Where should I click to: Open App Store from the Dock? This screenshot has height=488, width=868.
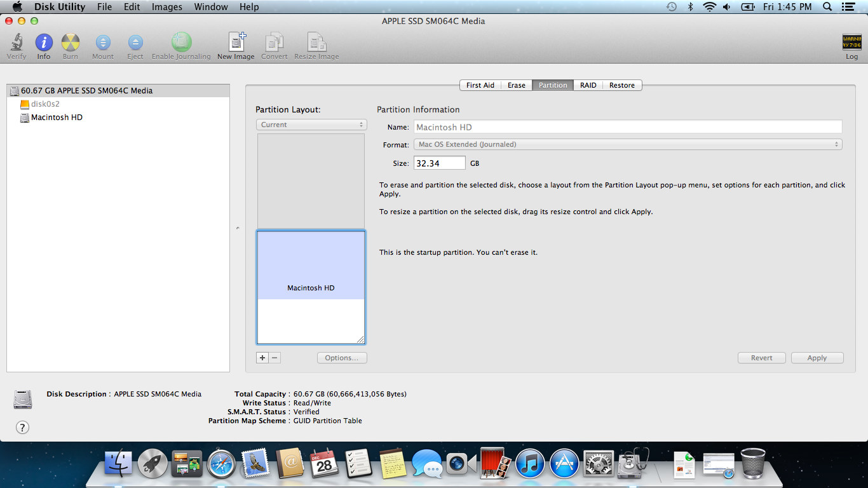pos(564,464)
